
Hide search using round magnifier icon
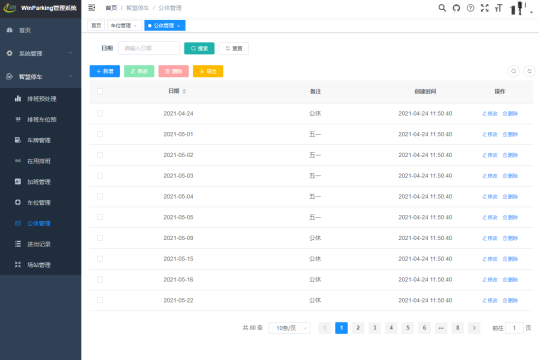pyautogui.click(x=513, y=71)
